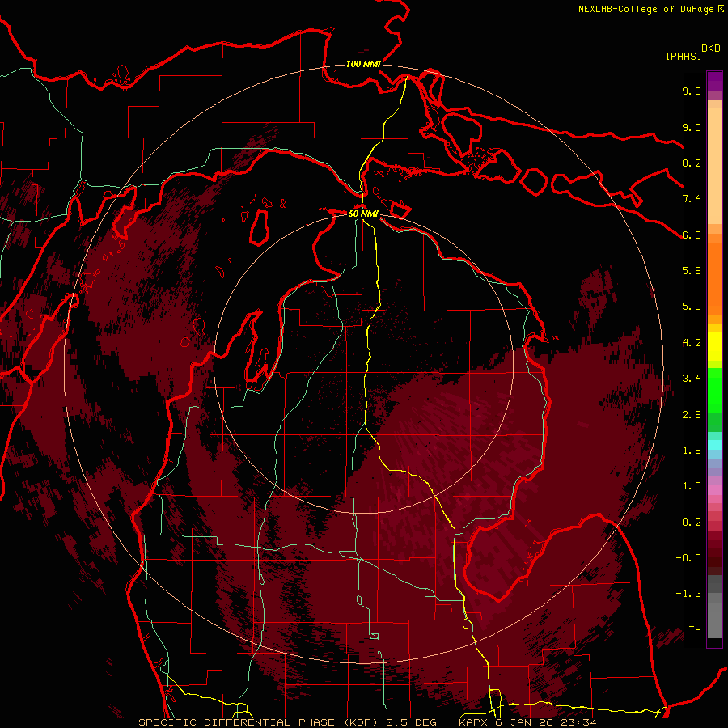Click the '50 NMI' range ring label
This screenshot has height=728, width=728.
click(363, 214)
